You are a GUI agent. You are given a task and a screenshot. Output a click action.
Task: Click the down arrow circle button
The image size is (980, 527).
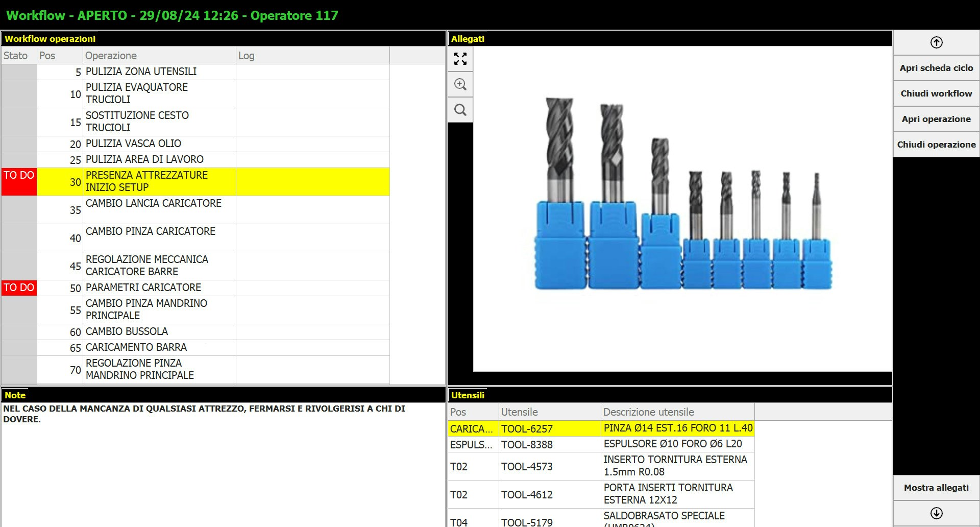[x=936, y=513]
